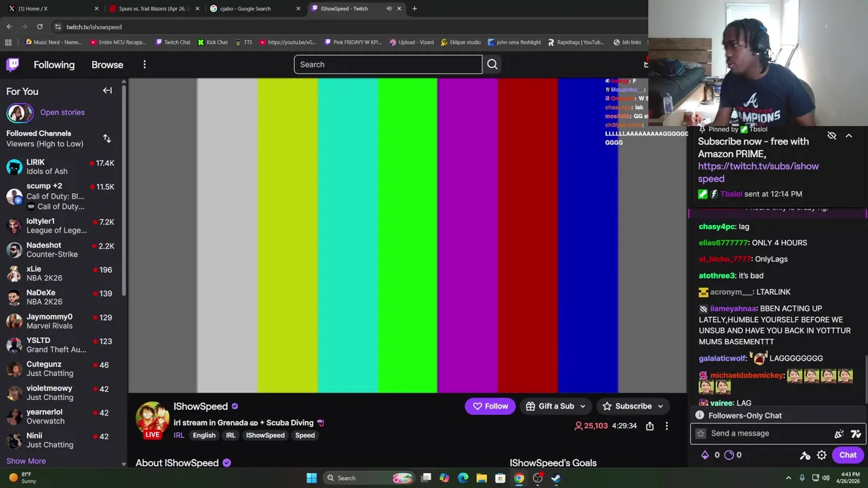The image size is (868, 488).
Task: Open yearnerlol channel in sidebar
Action: pyautogui.click(x=61, y=416)
